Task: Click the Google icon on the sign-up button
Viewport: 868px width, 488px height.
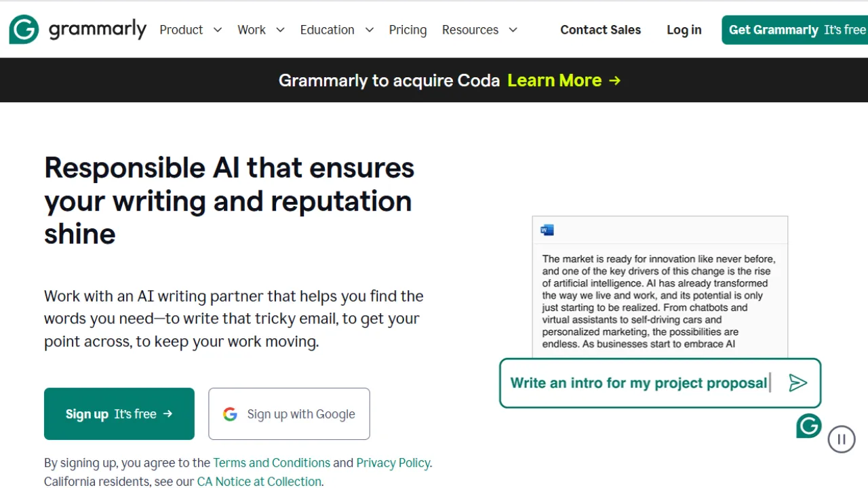Action: [x=231, y=413]
